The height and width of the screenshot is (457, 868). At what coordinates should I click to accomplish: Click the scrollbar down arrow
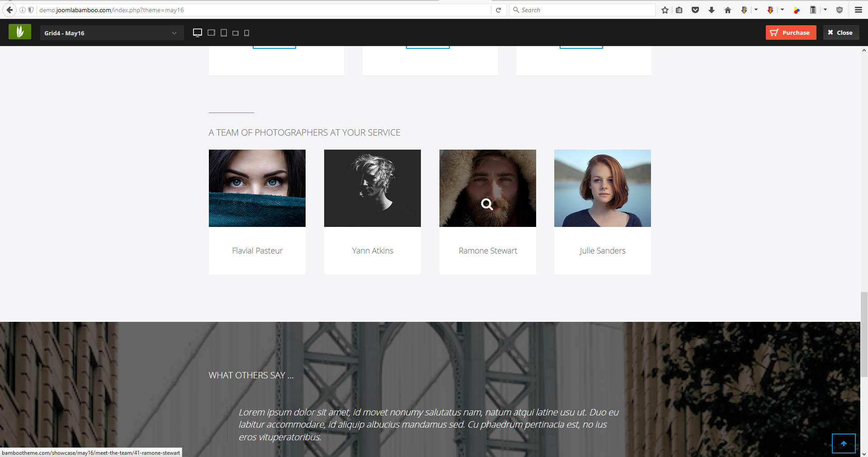coord(864,453)
